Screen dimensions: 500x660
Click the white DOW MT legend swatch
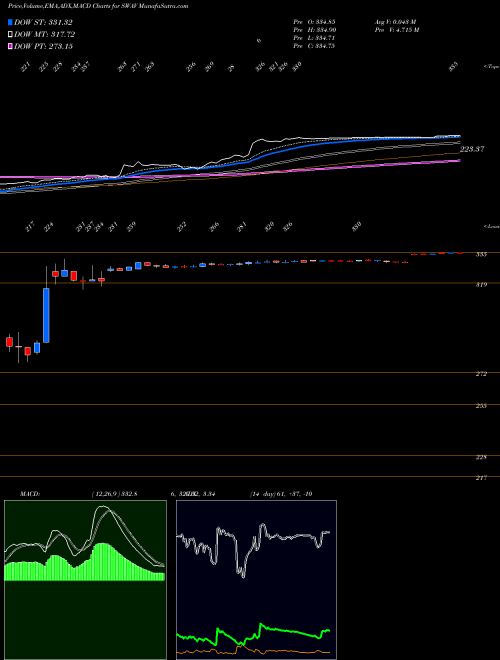click(x=10, y=34)
